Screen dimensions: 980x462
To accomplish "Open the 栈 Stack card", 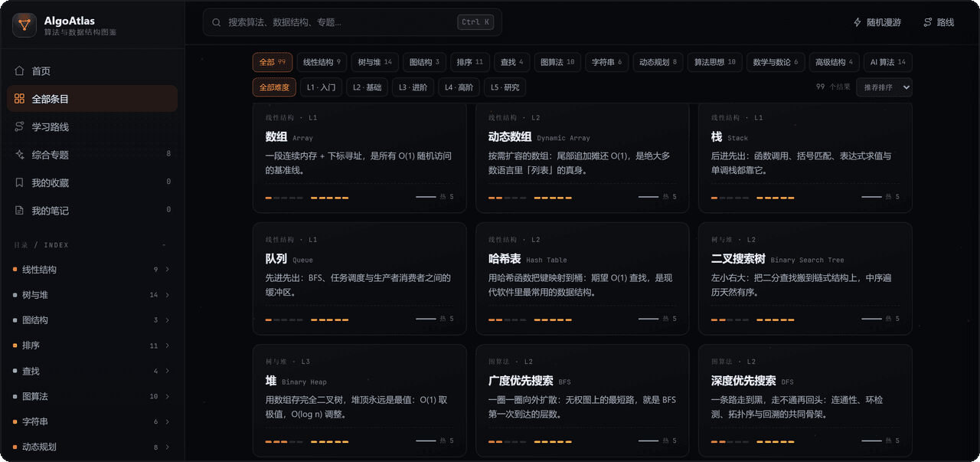I will pyautogui.click(x=805, y=158).
